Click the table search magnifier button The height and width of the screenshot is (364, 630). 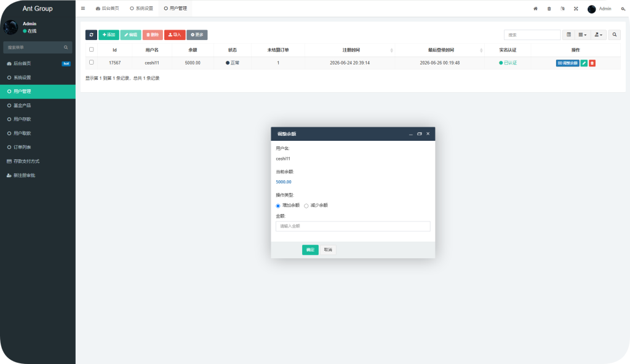click(615, 35)
